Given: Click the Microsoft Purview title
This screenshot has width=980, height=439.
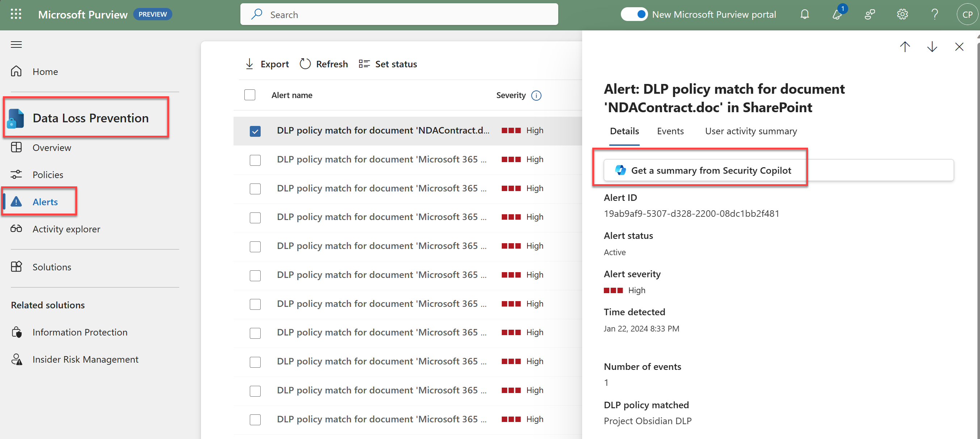Looking at the screenshot, I should pyautogui.click(x=83, y=14).
